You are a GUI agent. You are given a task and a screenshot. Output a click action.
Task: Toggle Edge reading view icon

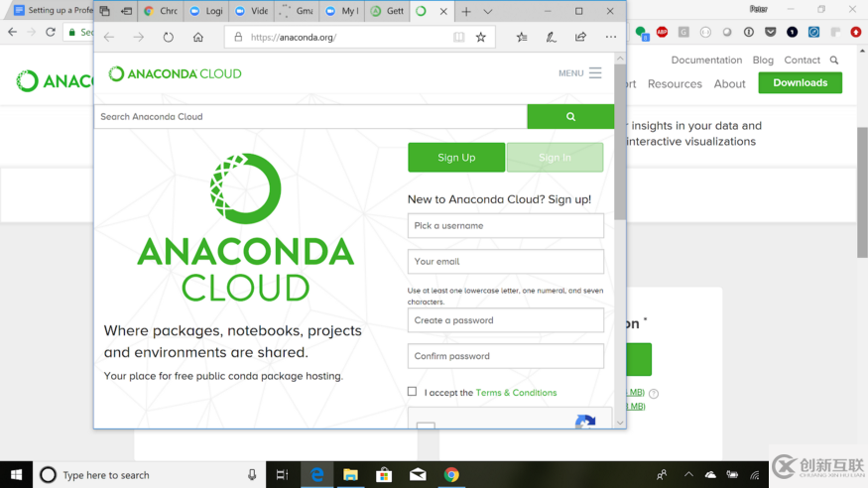[x=459, y=37]
